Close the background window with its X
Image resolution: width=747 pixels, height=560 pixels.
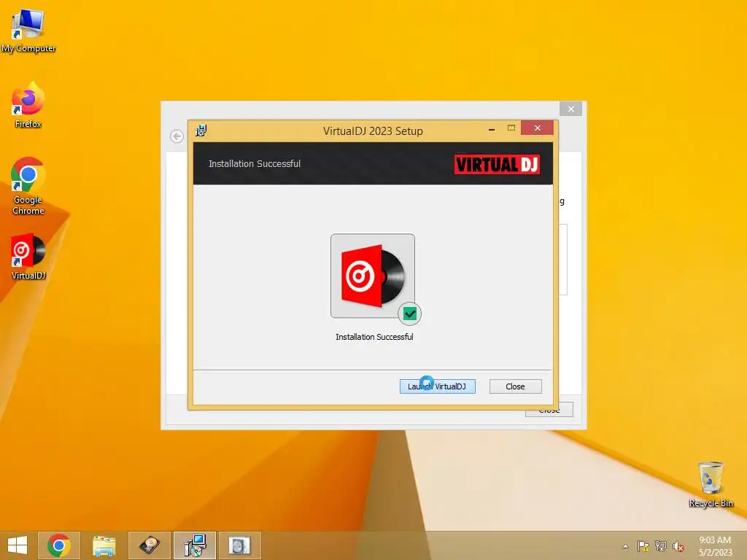pos(570,109)
